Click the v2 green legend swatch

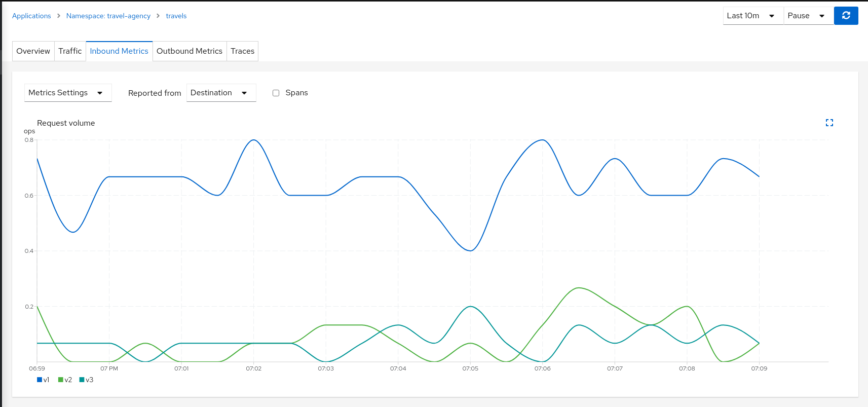coord(61,380)
